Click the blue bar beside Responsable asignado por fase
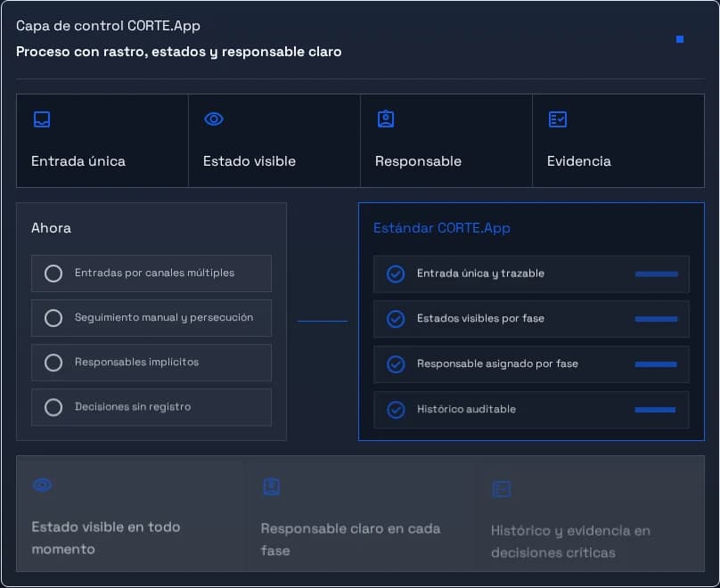This screenshot has height=588, width=720. [656, 364]
